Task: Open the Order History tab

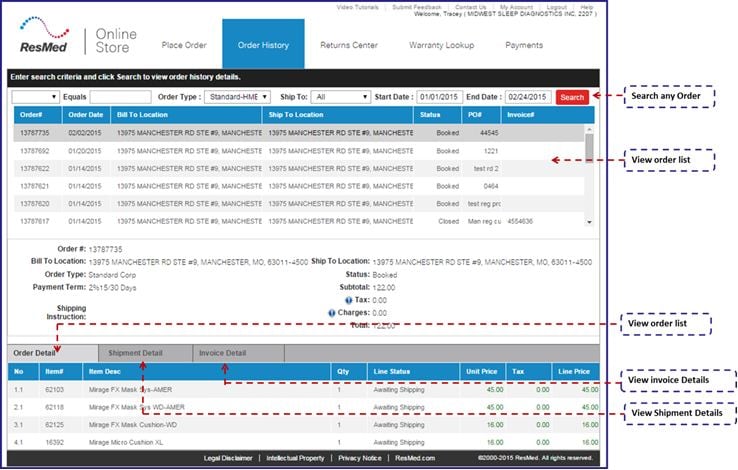Action: [x=263, y=44]
